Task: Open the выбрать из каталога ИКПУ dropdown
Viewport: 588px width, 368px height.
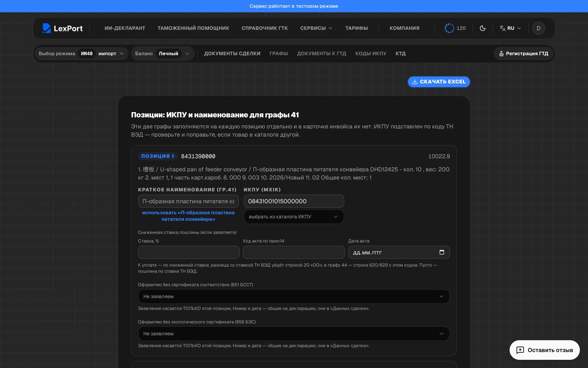Action: pos(294,217)
